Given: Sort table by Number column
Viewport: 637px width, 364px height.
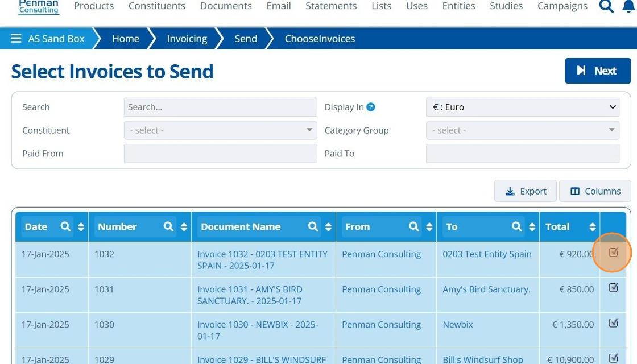Looking at the screenshot, I should [184, 227].
